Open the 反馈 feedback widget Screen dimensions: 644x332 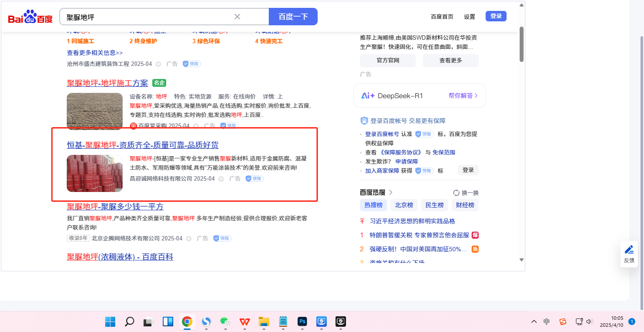pos(629,254)
